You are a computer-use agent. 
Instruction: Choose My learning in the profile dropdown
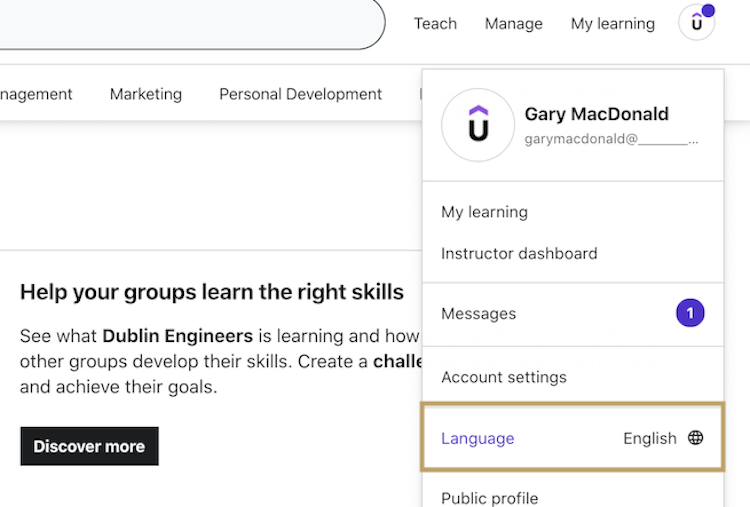(x=484, y=212)
